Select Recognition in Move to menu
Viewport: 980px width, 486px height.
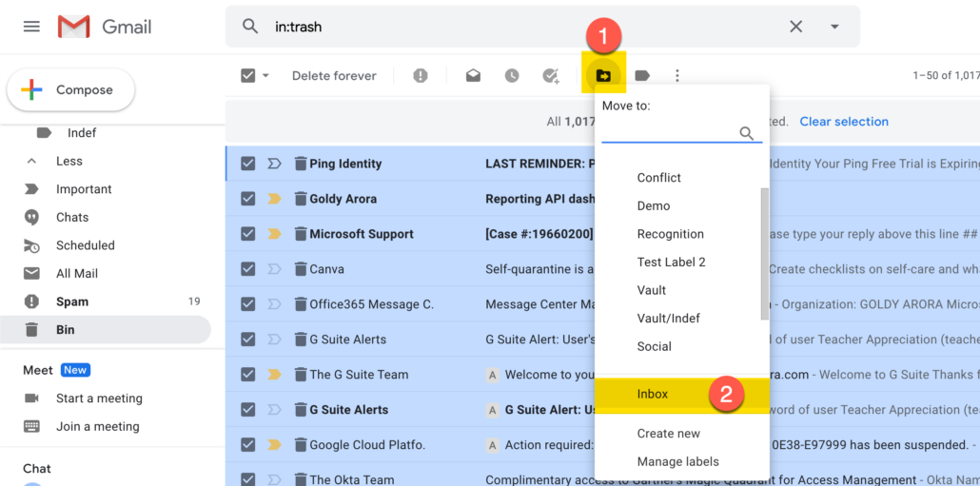(670, 234)
